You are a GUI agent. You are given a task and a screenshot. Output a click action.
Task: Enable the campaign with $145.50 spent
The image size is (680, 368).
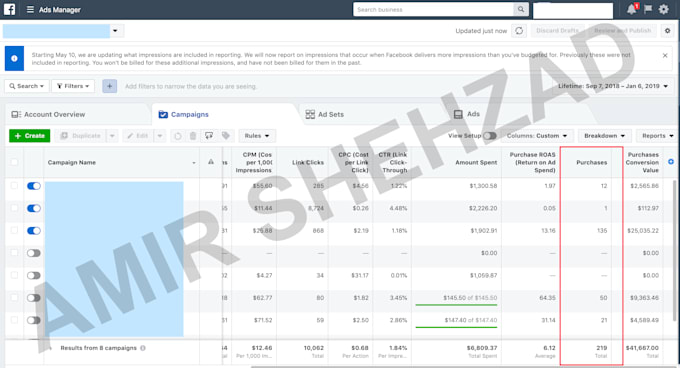[33, 298]
